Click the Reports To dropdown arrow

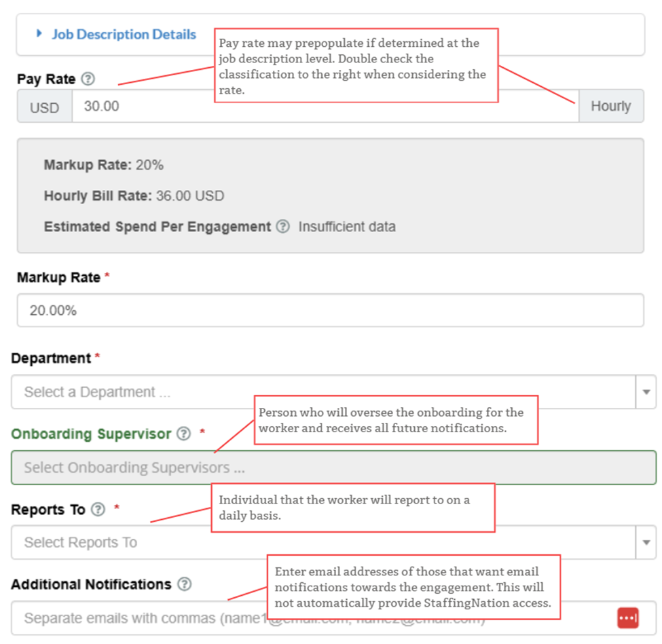pyautogui.click(x=646, y=542)
